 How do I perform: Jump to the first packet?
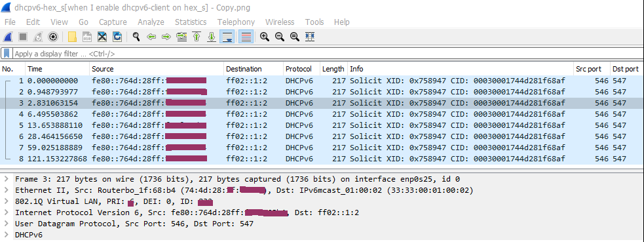pyautogui.click(x=197, y=37)
